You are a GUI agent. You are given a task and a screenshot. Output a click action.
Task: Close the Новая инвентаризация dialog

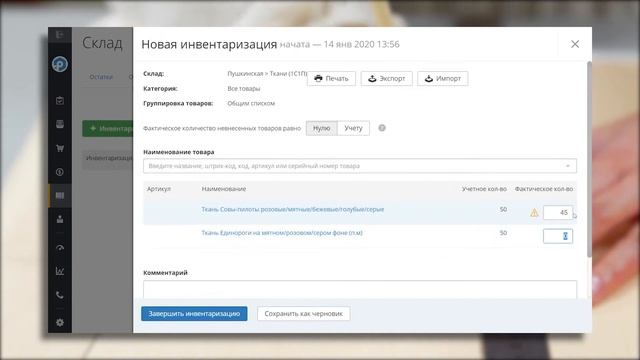575,44
